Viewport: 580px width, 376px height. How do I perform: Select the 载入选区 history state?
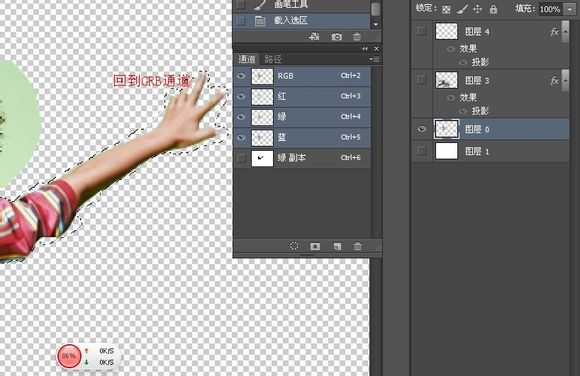pyautogui.click(x=301, y=21)
